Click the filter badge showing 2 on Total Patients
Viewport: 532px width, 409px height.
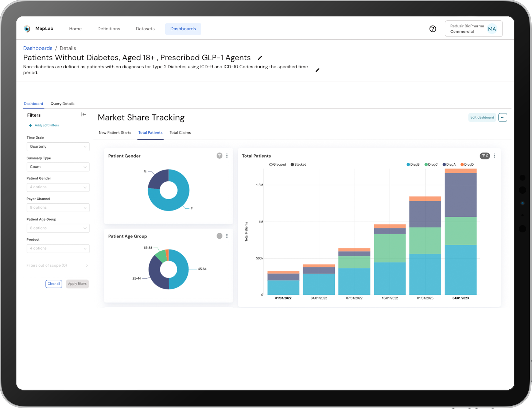point(484,156)
